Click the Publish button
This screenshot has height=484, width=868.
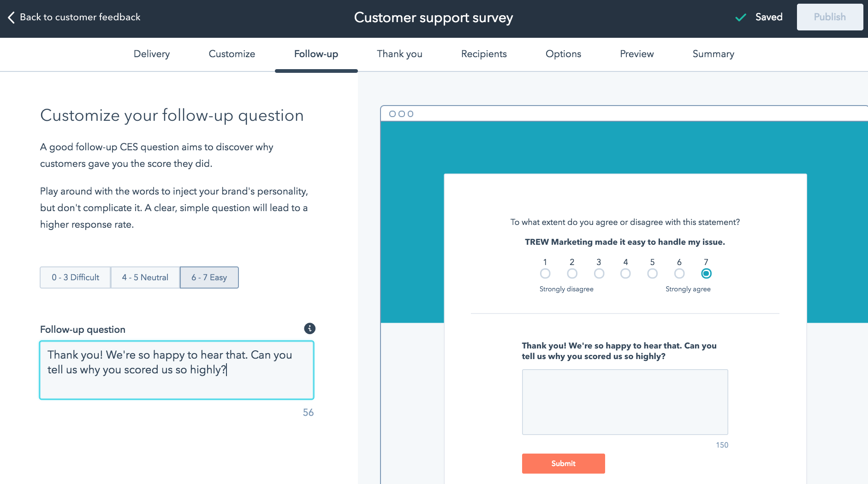830,17
